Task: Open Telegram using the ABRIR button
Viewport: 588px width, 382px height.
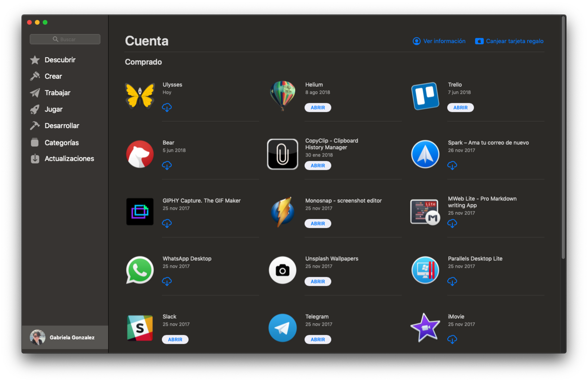Action: 318,339
